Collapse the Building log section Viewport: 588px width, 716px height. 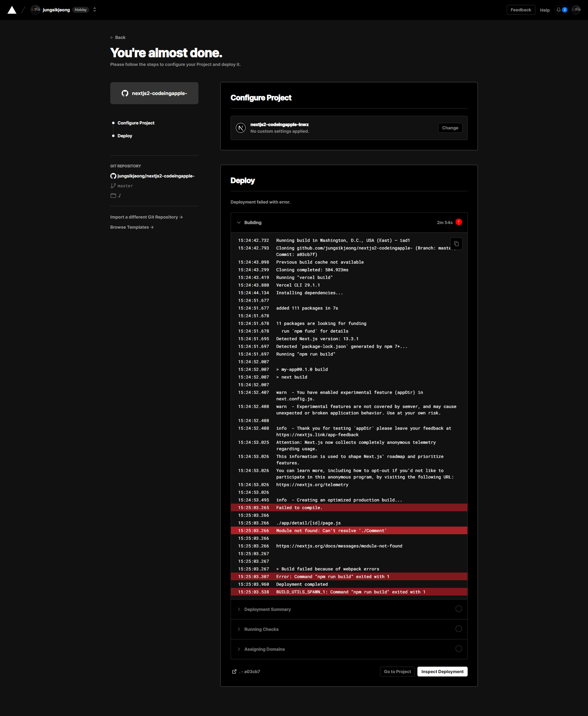[349, 223]
